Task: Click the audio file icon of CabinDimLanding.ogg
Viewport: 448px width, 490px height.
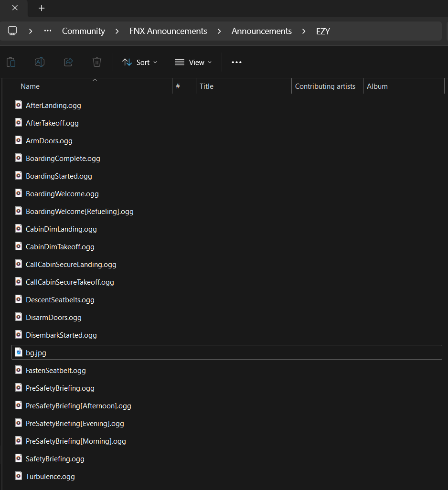Action: (x=19, y=228)
